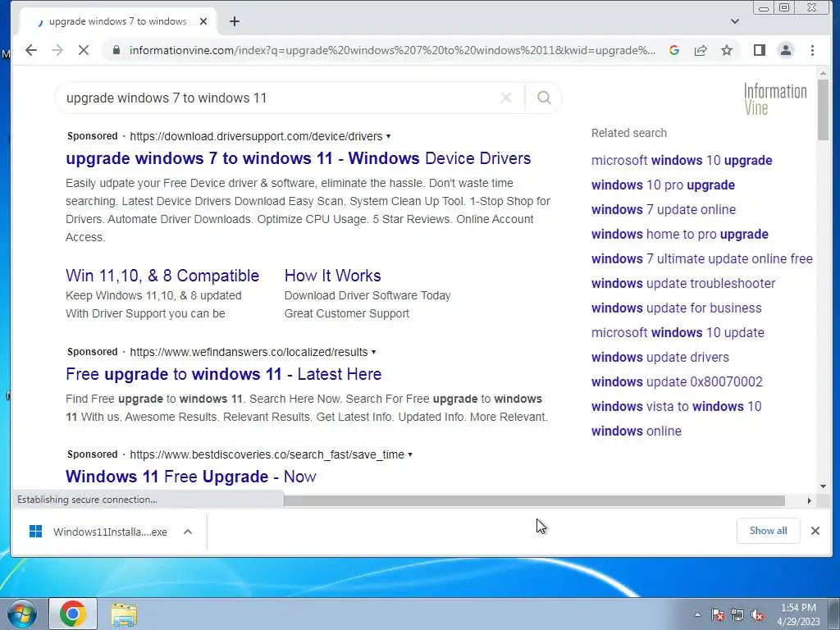840x630 pixels.
Task: Click wefindanswers.co sponsored URL text
Action: tap(249, 352)
